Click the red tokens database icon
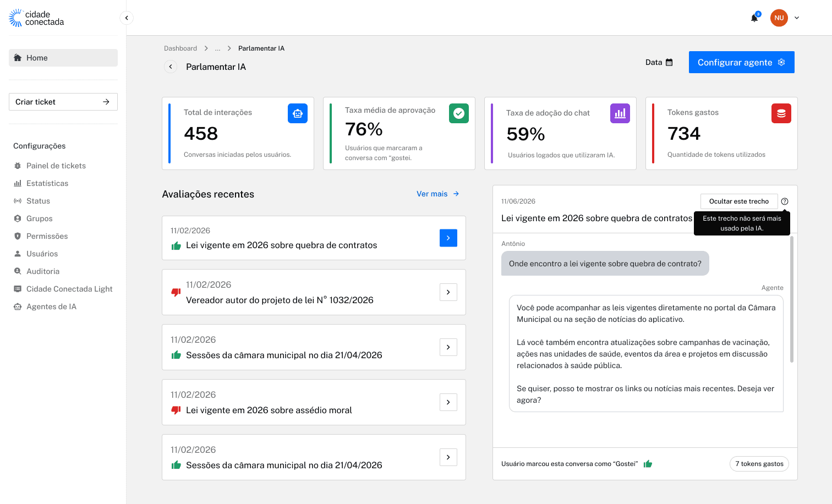 pos(781,113)
